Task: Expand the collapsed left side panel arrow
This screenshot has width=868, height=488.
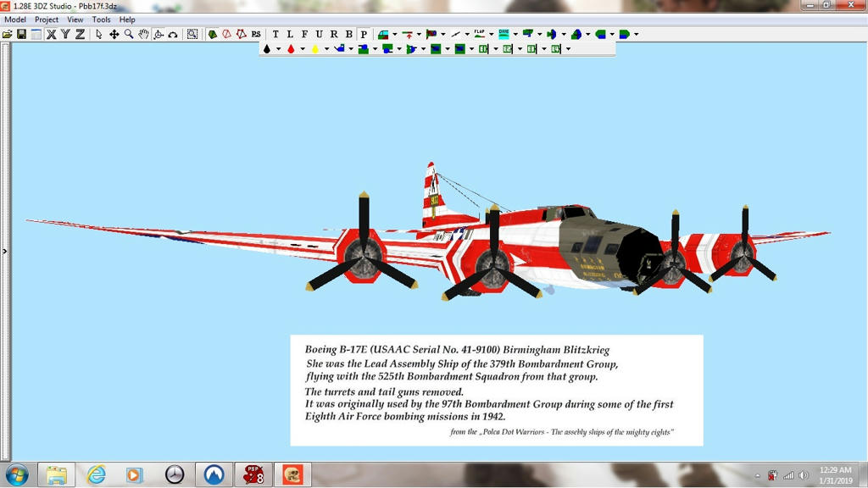Action: pos(4,251)
